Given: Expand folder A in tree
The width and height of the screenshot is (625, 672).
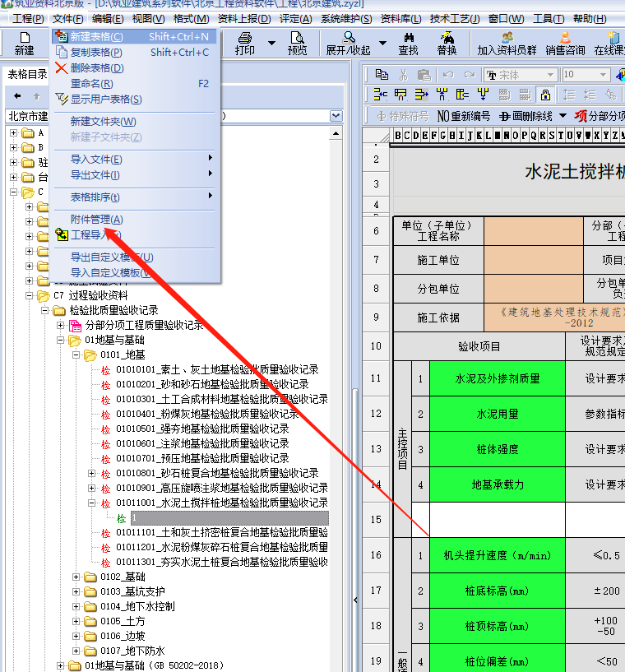Looking at the screenshot, I should 13,133.
